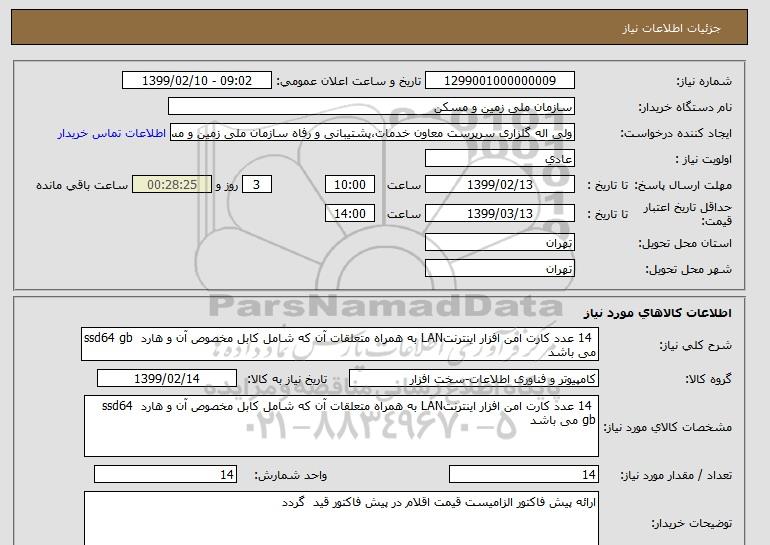Click the label نام دستگاه خریدار
The image size is (770, 545).
coord(685,108)
